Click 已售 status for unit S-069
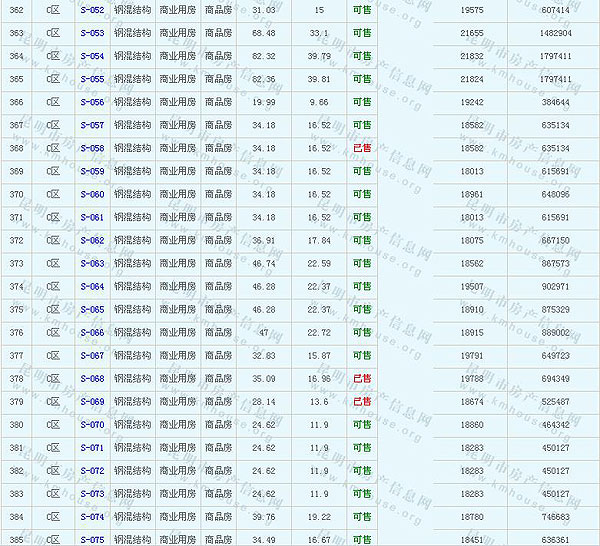 click(362, 402)
